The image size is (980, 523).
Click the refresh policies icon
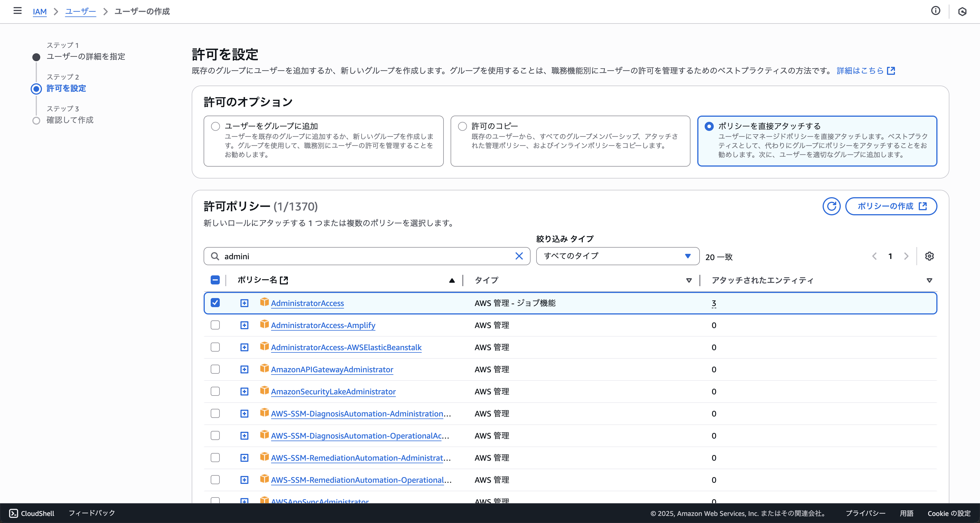pyautogui.click(x=831, y=206)
